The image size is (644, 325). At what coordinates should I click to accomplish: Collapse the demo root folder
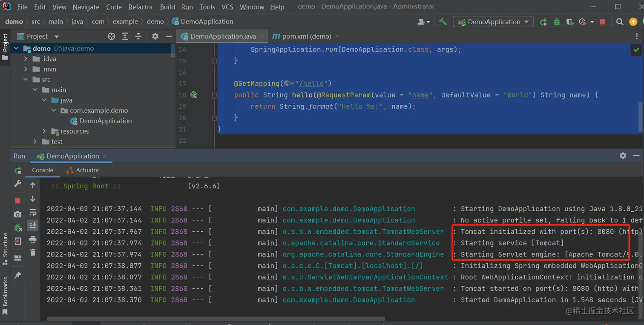click(17, 49)
